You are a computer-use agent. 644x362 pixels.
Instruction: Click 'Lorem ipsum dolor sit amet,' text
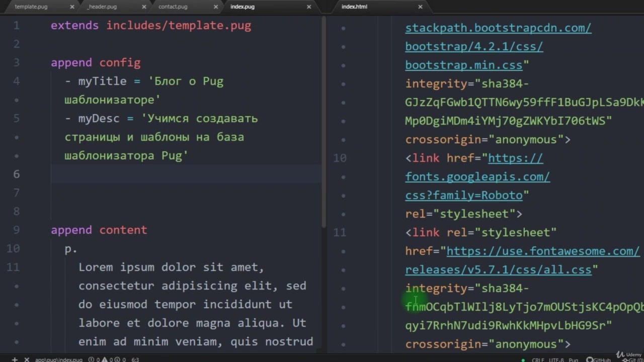coord(171,267)
